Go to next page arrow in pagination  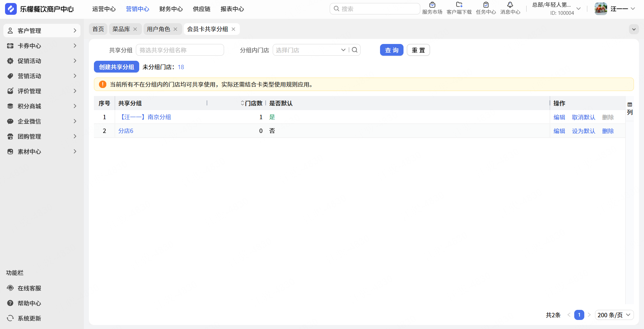pyautogui.click(x=589, y=315)
